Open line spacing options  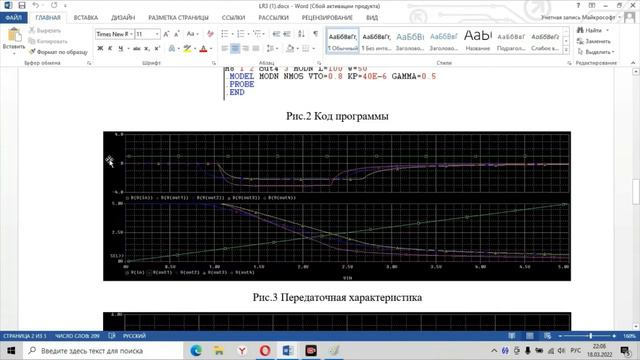(272, 49)
